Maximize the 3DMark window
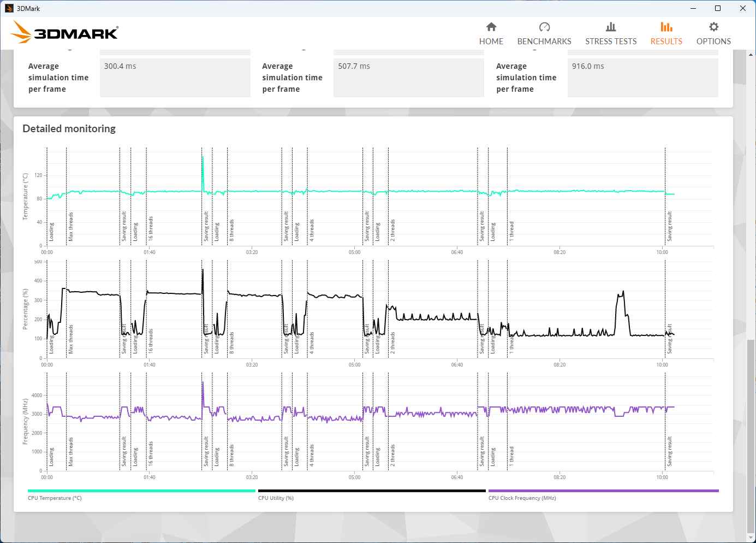Screen dimensions: 756x543 pyautogui.click(x=718, y=8)
